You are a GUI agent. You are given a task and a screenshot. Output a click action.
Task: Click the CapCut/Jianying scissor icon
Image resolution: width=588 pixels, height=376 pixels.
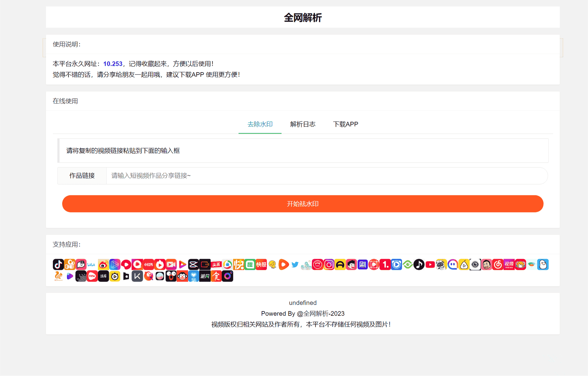[x=193, y=264]
